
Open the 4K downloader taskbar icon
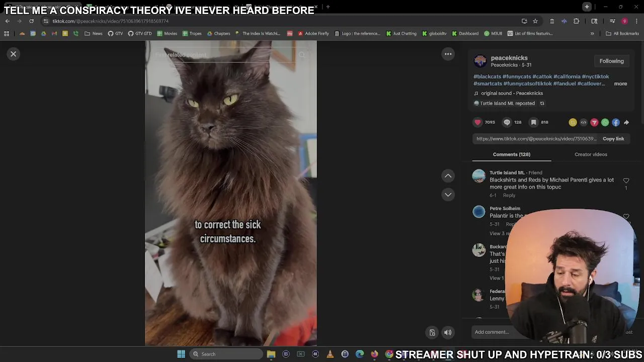coord(315,354)
